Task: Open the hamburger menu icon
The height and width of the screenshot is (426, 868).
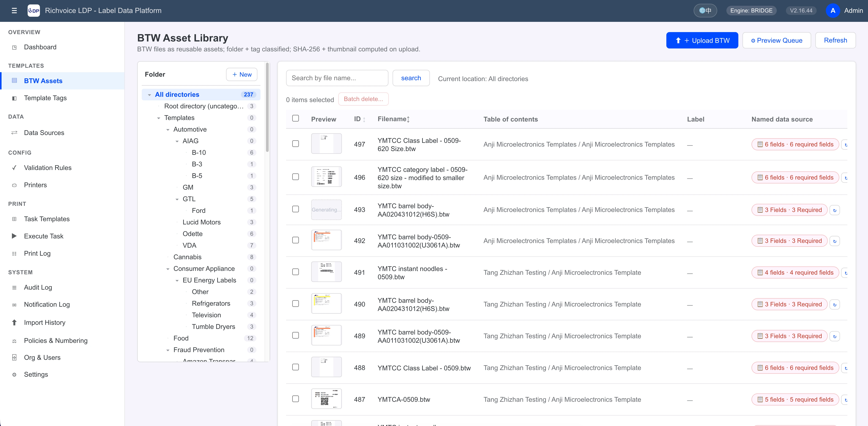Action: pos(14,10)
